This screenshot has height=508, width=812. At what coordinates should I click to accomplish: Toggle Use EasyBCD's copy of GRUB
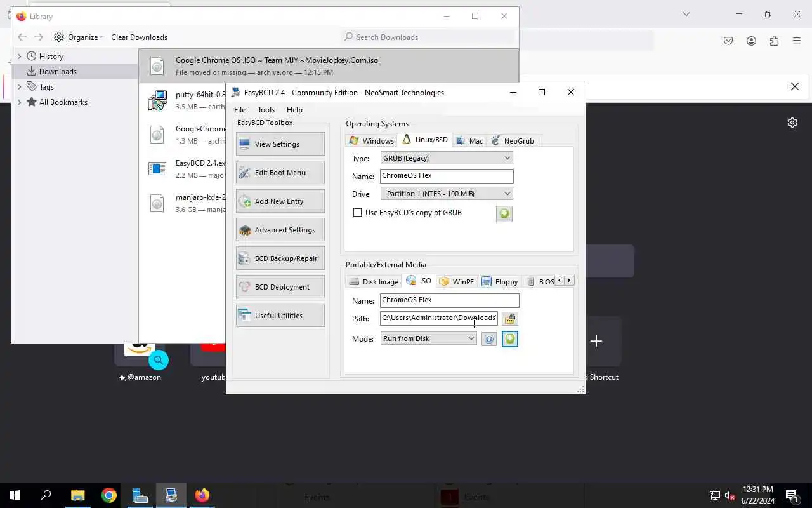coord(358,213)
